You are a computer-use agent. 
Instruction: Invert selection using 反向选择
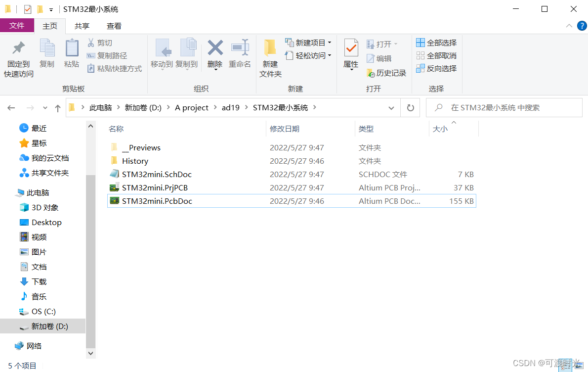tap(436, 68)
